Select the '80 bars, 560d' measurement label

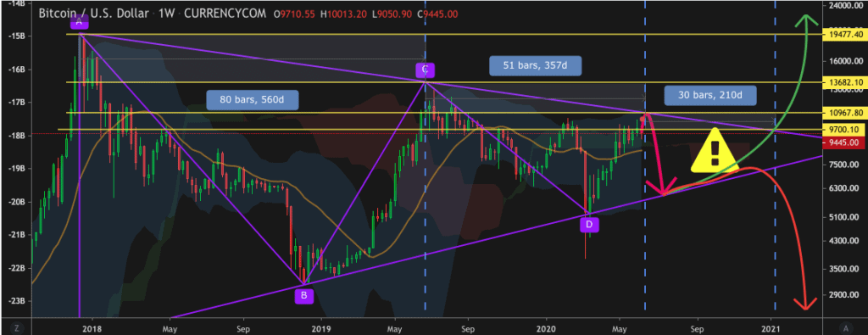[x=252, y=100]
